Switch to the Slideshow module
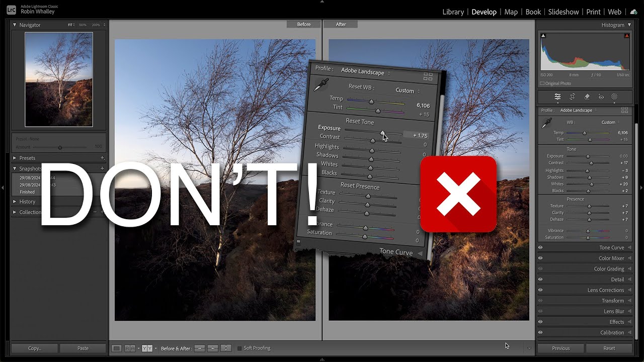The image size is (644, 362). pos(563,12)
